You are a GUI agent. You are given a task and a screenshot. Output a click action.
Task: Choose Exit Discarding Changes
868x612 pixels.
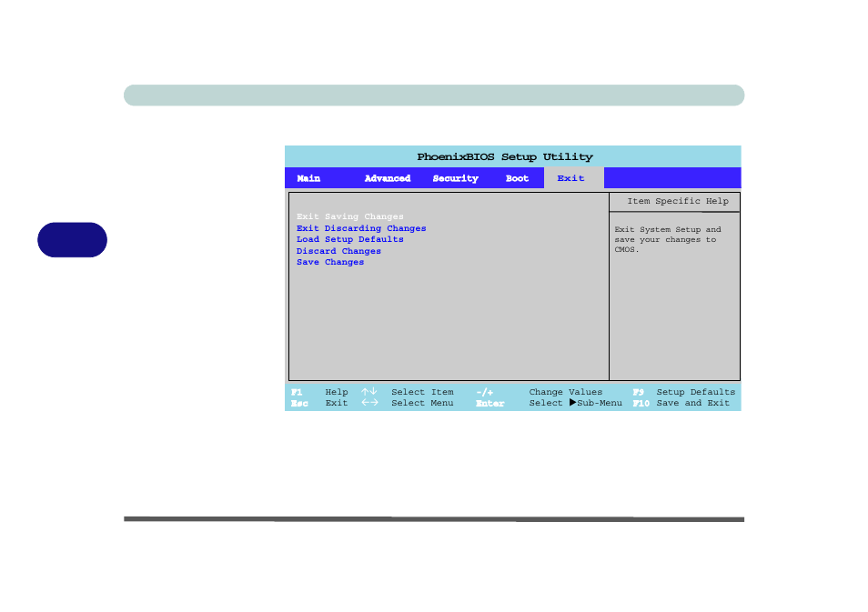pyautogui.click(x=361, y=228)
